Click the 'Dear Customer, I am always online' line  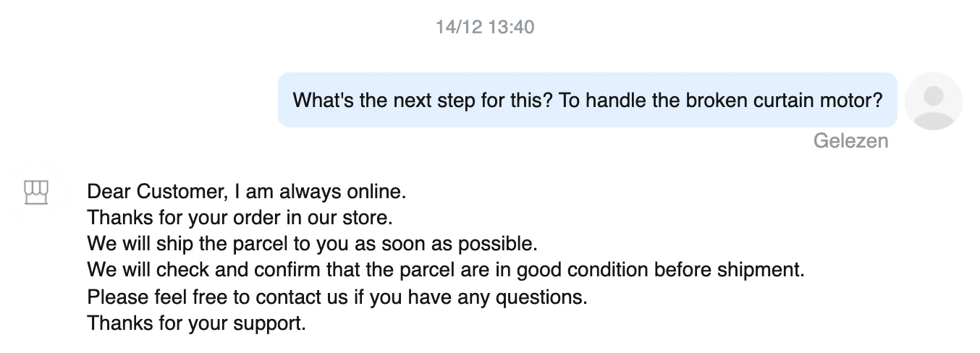click(x=247, y=192)
